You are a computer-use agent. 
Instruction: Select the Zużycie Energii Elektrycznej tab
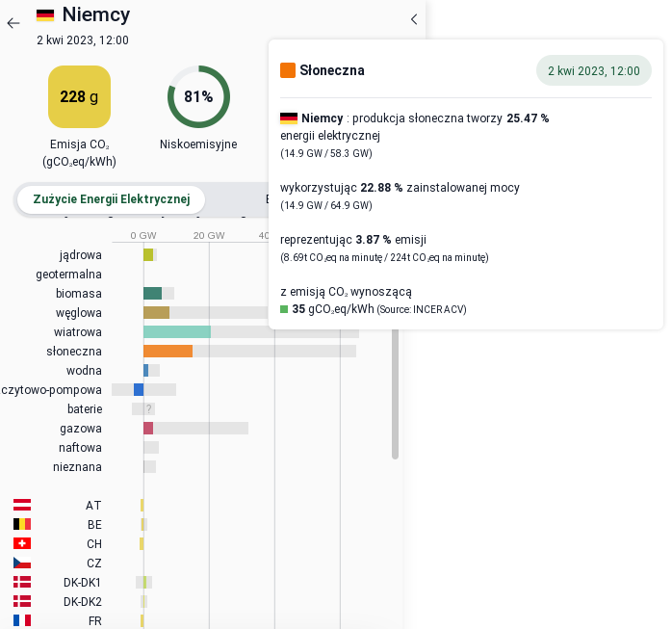112,199
